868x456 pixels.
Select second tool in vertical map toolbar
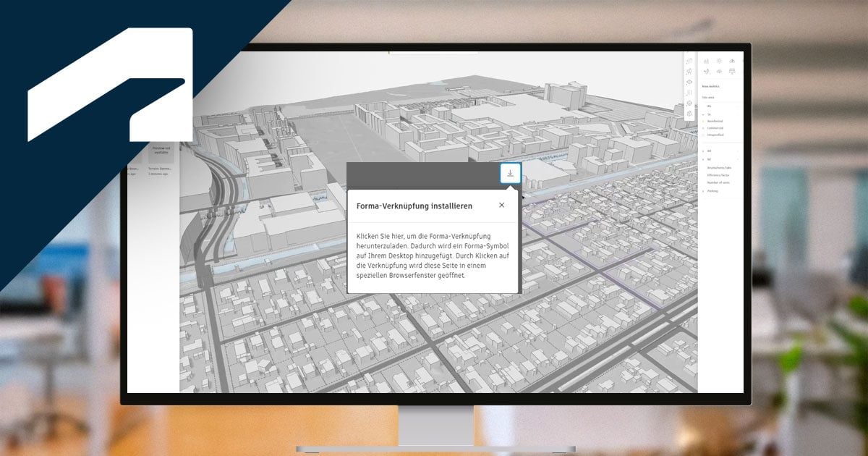tap(689, 71)
